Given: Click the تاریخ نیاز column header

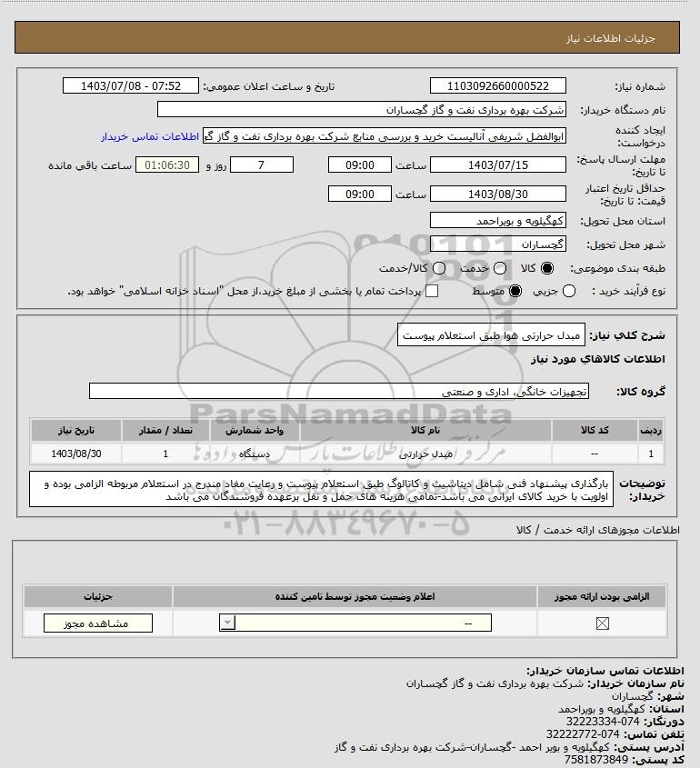Looking at the screenshot, I should (76, 430).
